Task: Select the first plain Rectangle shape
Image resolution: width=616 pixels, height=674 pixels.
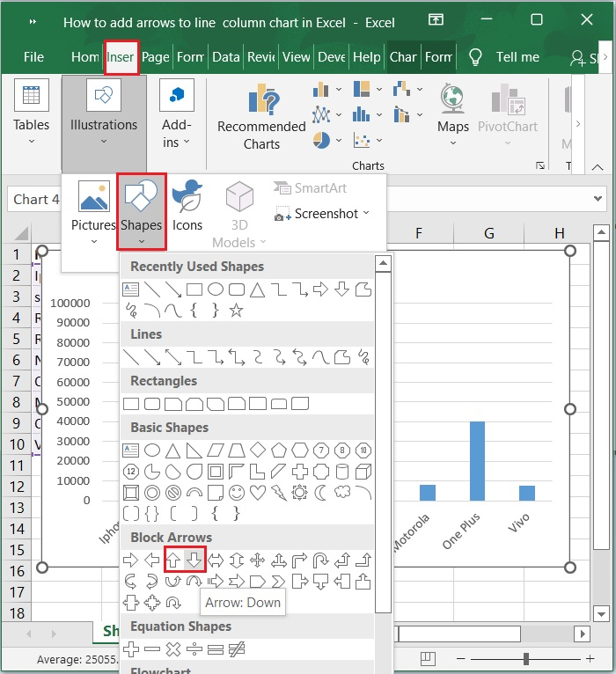Action: [131, 404]
